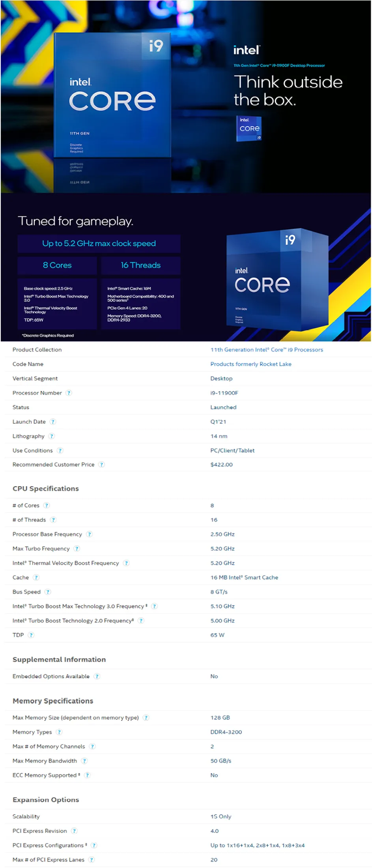372x868 pixels.
Task: Click the small Core i9 badge under slogan
Action: pos(249,128)
